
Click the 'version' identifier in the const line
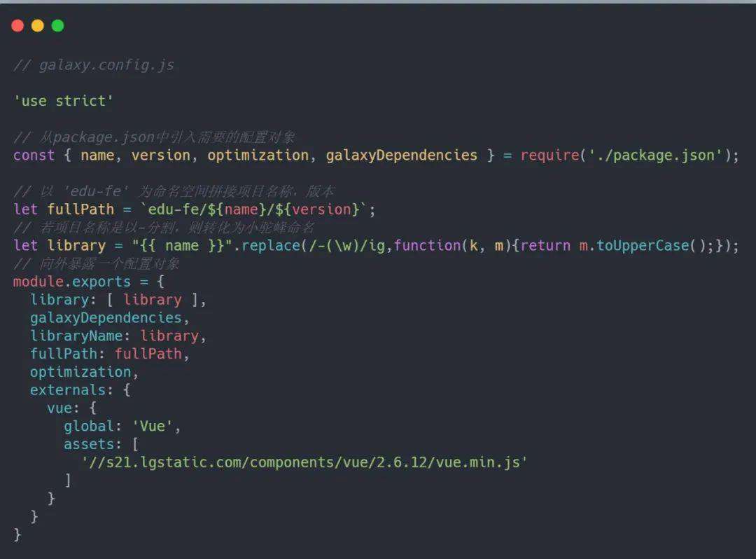coord(160,156)
